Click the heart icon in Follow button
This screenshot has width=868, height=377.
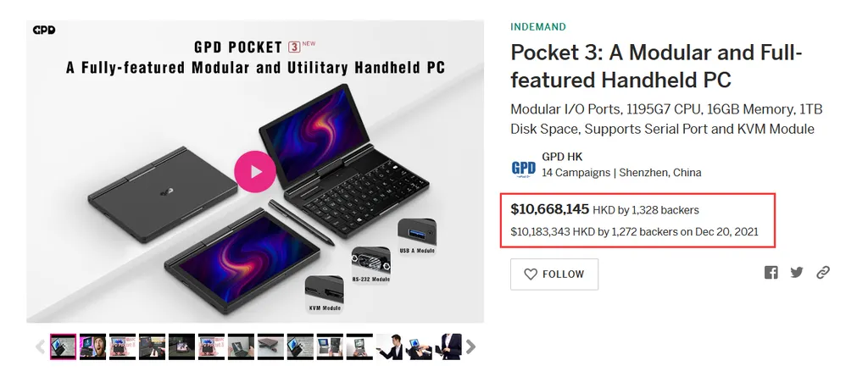tap(531, 274)
